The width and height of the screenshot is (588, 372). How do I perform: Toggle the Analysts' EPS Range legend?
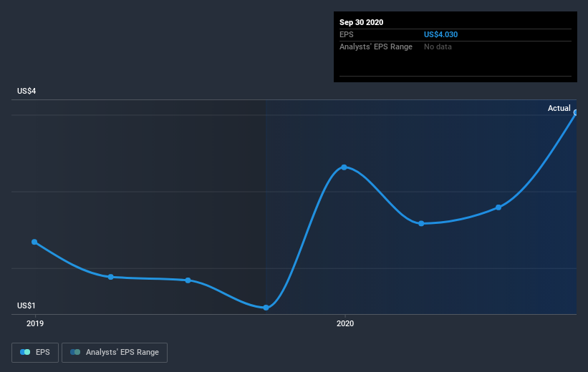(x=115, y=352)
